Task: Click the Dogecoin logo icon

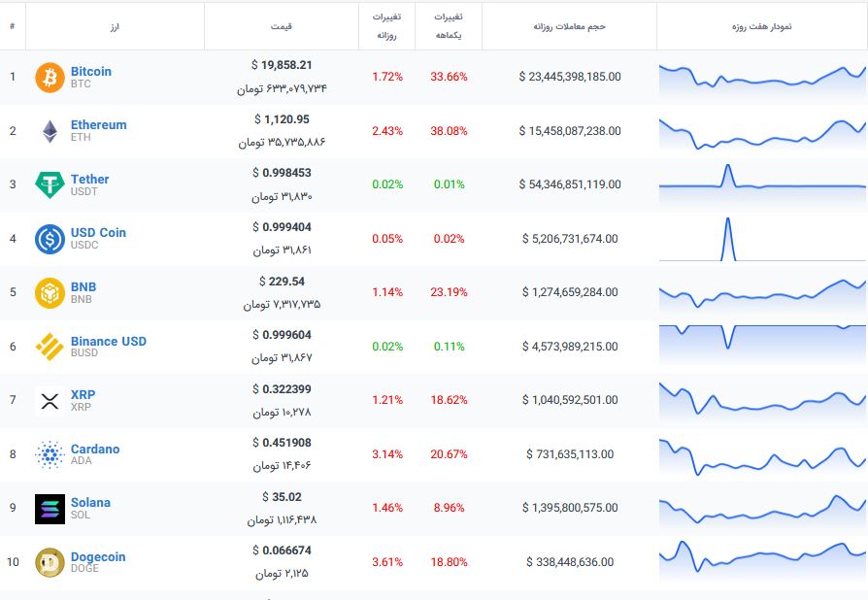Action: click(50, 562)
